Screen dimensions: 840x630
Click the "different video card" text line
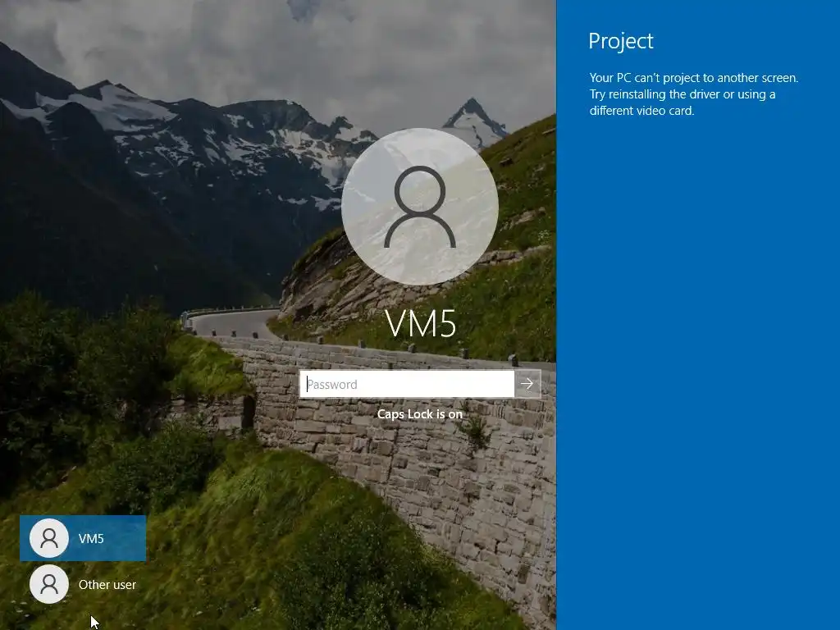pyautogui.click(x=641, y=111)
